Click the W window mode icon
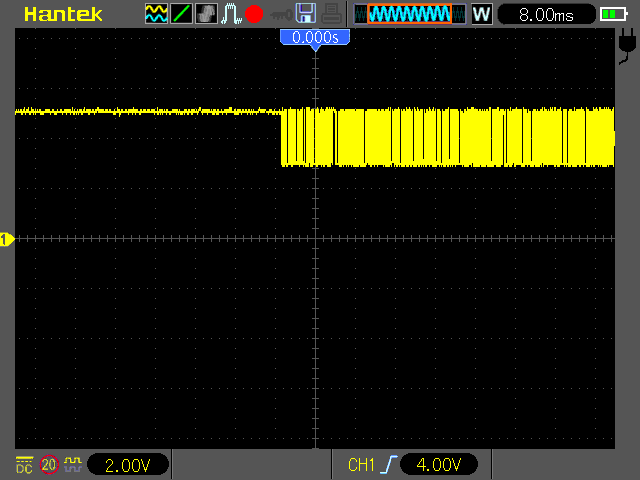Screen dimensions: 640x480 [482, 14]
